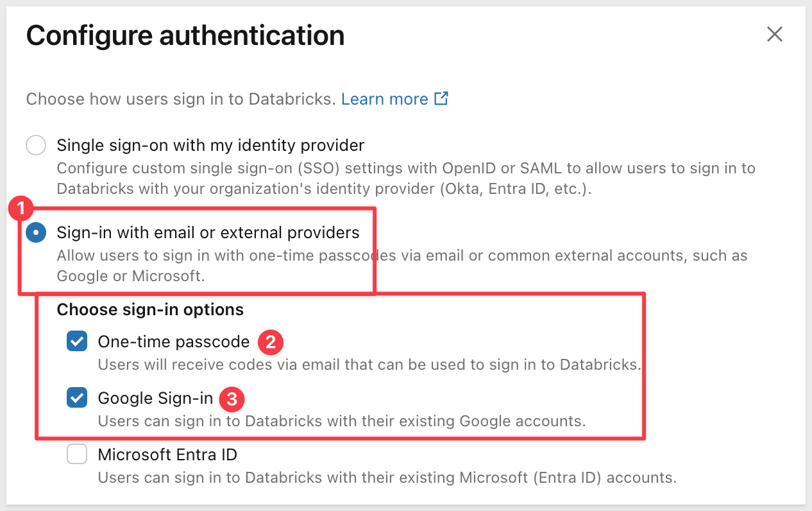Click the "Sign-in with email or external providers" label
Image resolution: width=812 pixels, height=511 pixels.
coord(208,232)
